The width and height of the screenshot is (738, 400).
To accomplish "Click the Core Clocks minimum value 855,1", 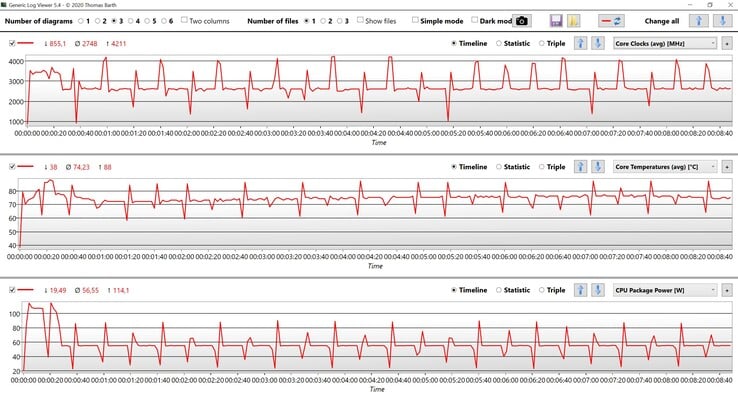I will [x=57, y=44].
